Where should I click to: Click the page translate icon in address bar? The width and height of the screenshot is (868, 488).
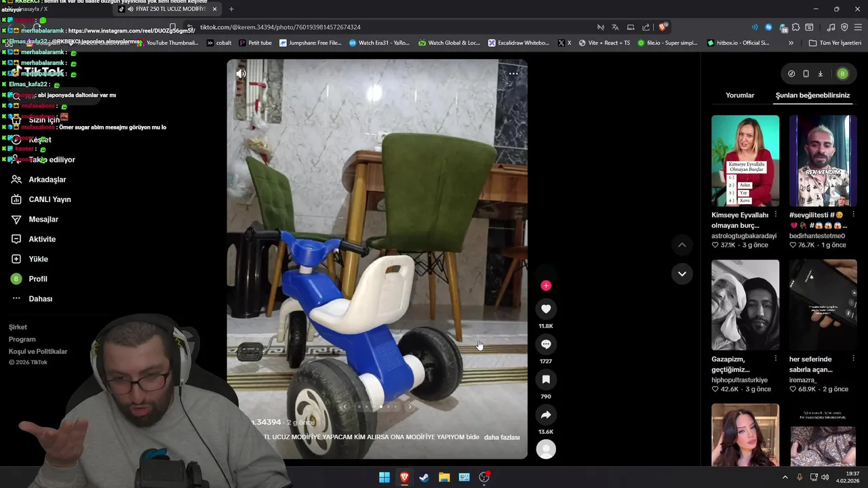(x=615, y=27)
